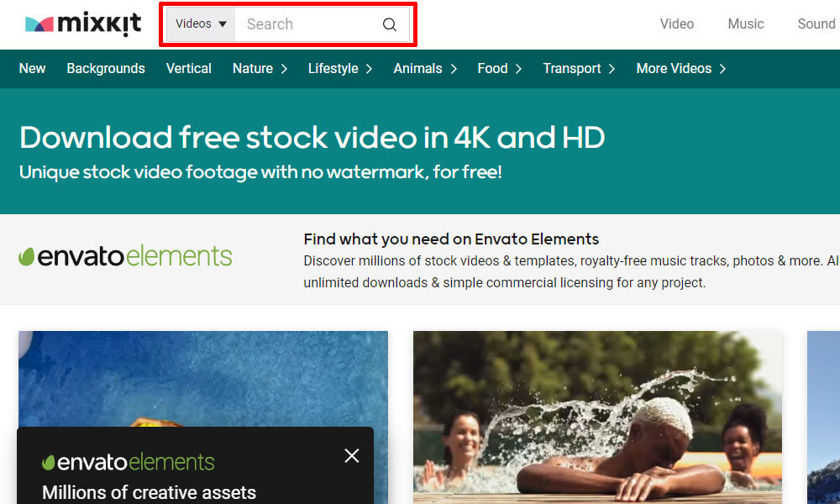Click 'Millions of creative assets' popup text
840x504 pixels.
(149, 493)
